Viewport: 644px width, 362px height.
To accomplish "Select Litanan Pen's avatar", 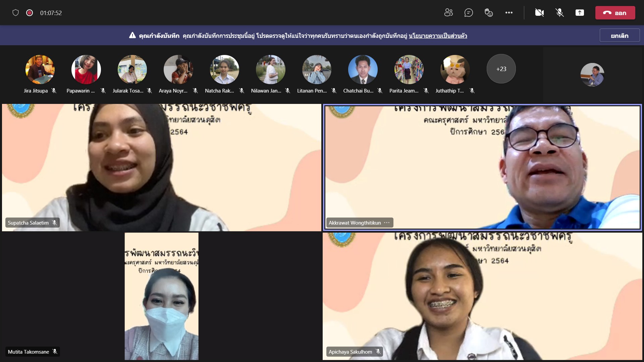I will tap(317, 69).
